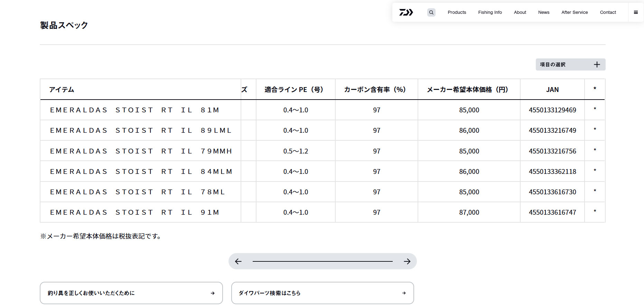The width and height of the screenshot is (644, 307).
Task: Click the plus icon on 項目の選択
Action: coord(597,65)
